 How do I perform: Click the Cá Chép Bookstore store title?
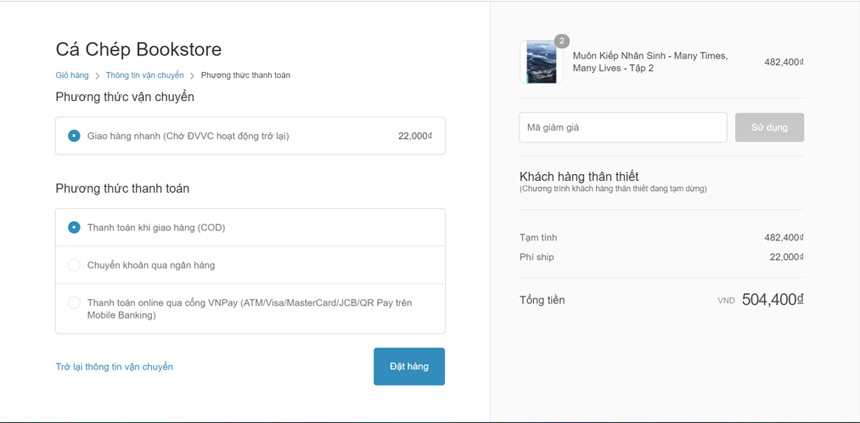(138, 49)
